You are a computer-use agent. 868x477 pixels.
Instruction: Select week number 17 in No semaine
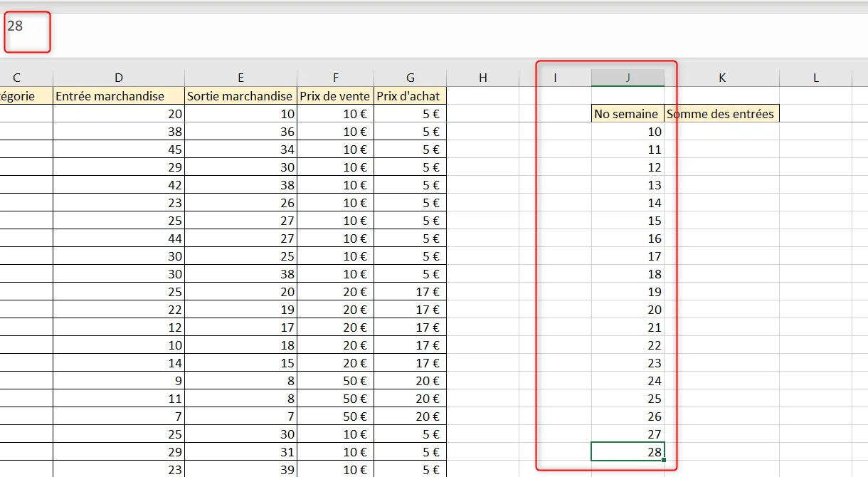click(x=628, y=256)
